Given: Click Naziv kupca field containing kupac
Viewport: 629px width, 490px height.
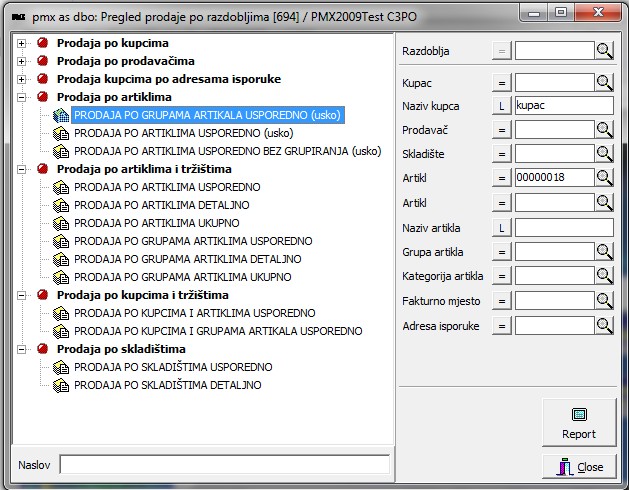Looking at the screenshot, I should [564, 106].
